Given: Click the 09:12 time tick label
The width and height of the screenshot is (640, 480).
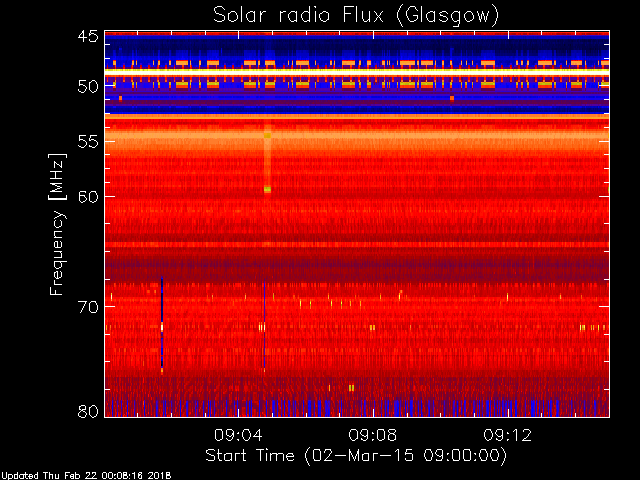Looking at the screenshot, I should 508,435.
